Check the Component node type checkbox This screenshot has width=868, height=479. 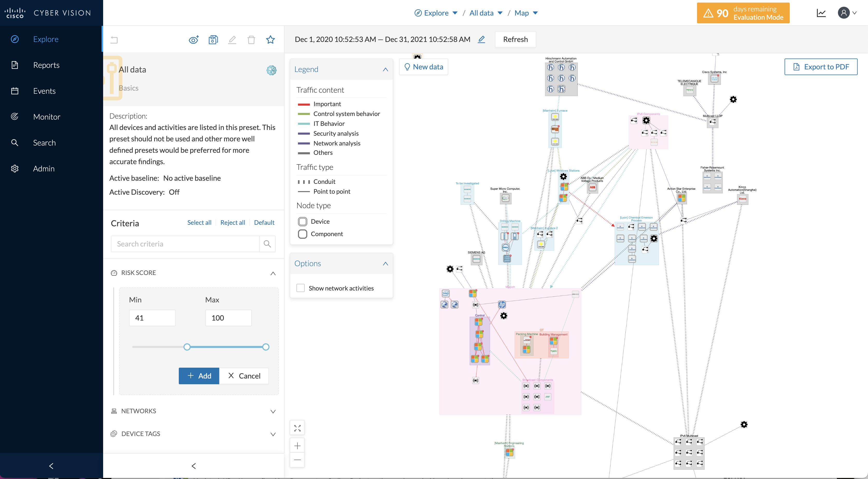(302, 234)
